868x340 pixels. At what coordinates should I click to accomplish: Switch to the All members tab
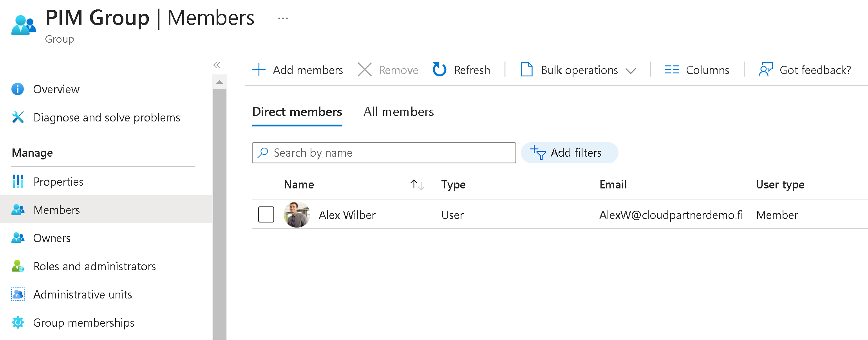pyautogui.click(x=398, y=112)
